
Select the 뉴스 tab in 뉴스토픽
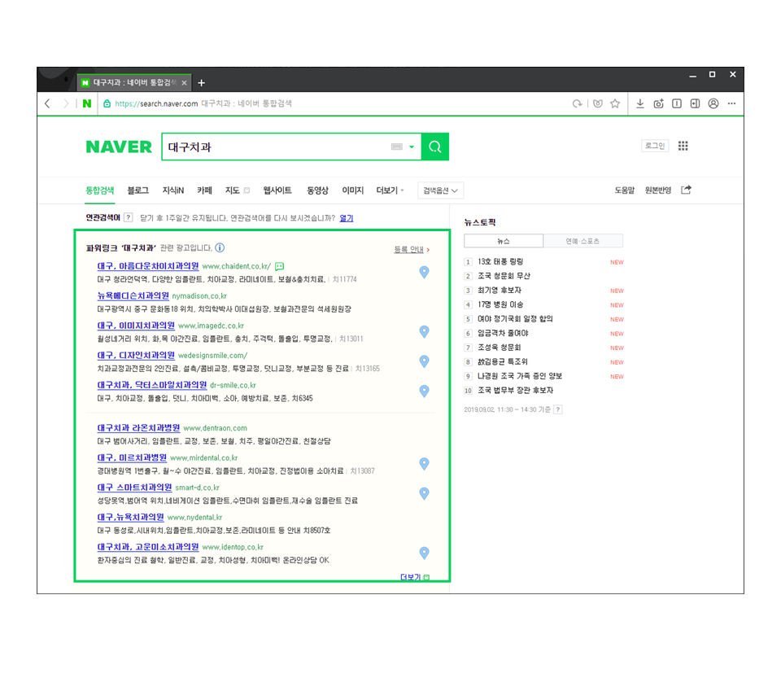(504, 241)
